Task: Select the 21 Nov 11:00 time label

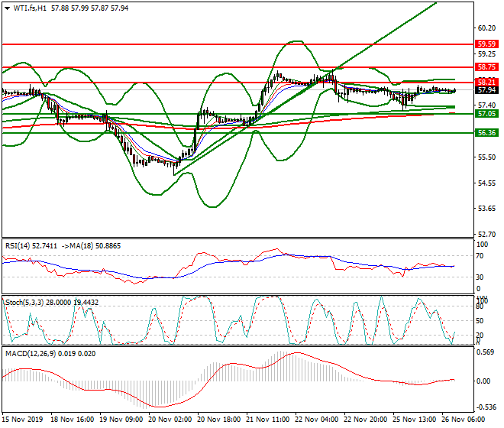Action: coord(267,420)
